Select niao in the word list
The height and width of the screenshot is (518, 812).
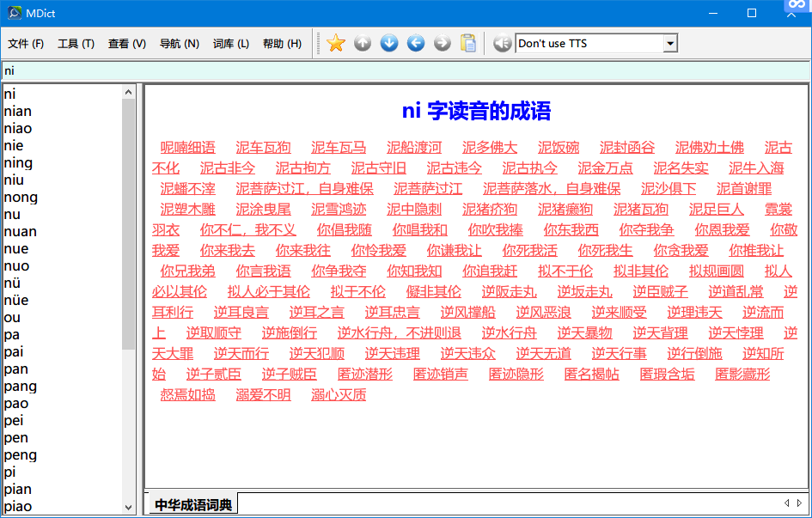(x=17, y=128)
